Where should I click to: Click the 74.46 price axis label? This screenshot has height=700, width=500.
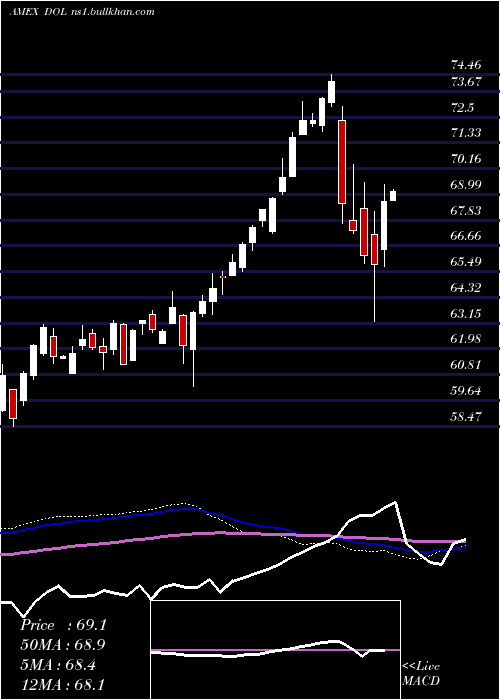[466, 65]
